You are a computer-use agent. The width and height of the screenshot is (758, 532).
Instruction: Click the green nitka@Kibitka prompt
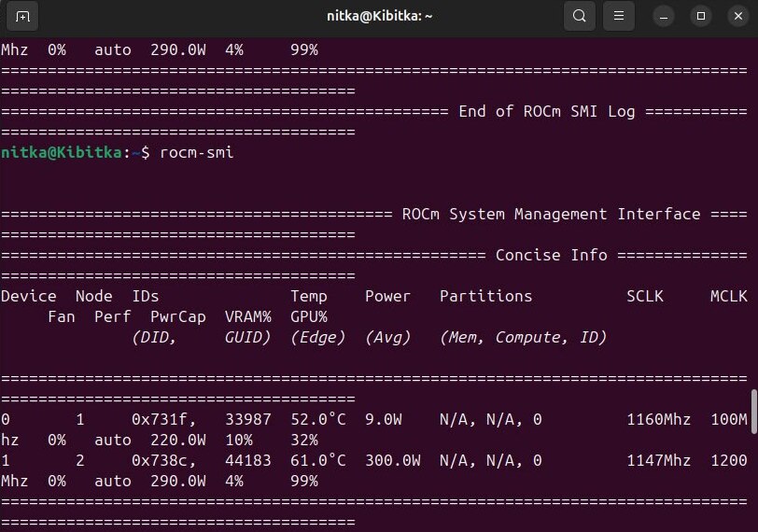(61, 153)
